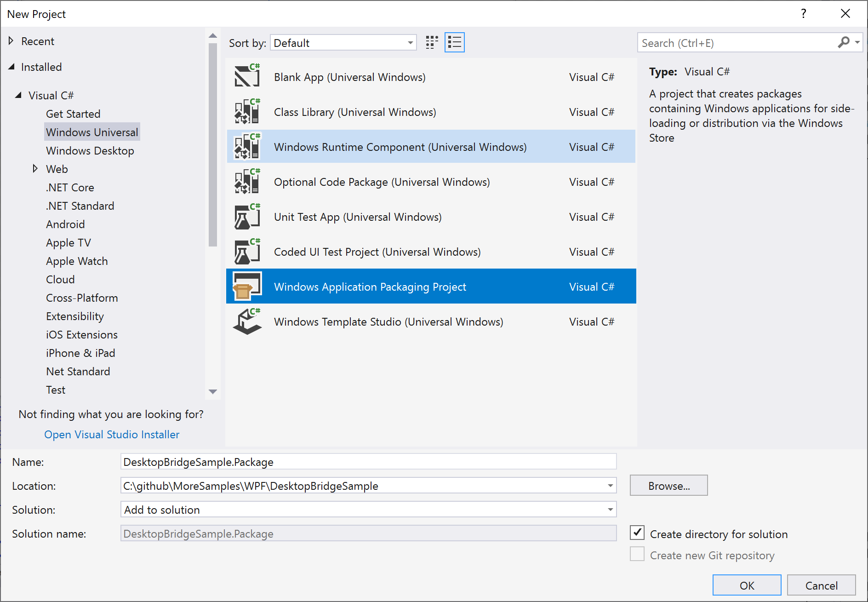Open the help question mark
The width and height of the screenshot is (868, 602).
pyautogui.click(x=803, y=14)
